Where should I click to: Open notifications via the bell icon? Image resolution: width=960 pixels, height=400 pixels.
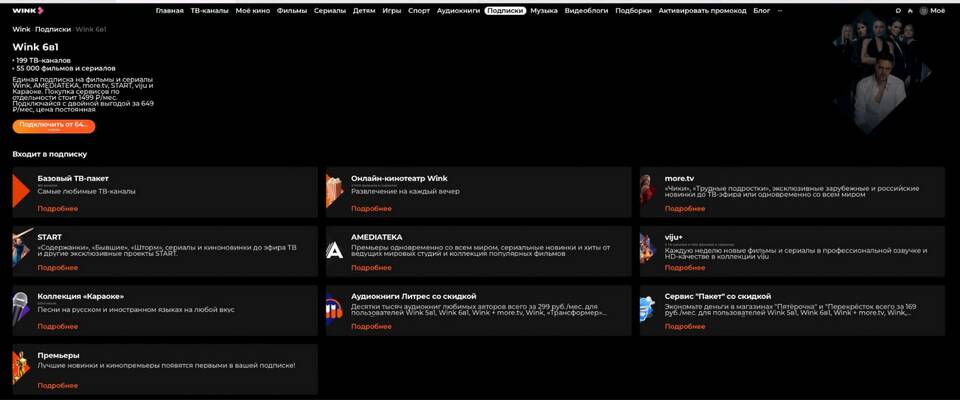click(x=910, y=10)
